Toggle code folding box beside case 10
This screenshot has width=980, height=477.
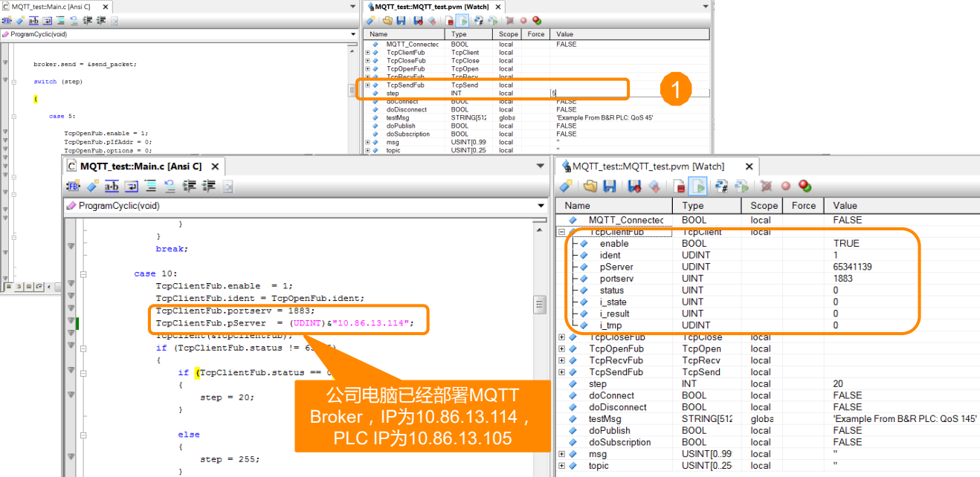(83, 273)
